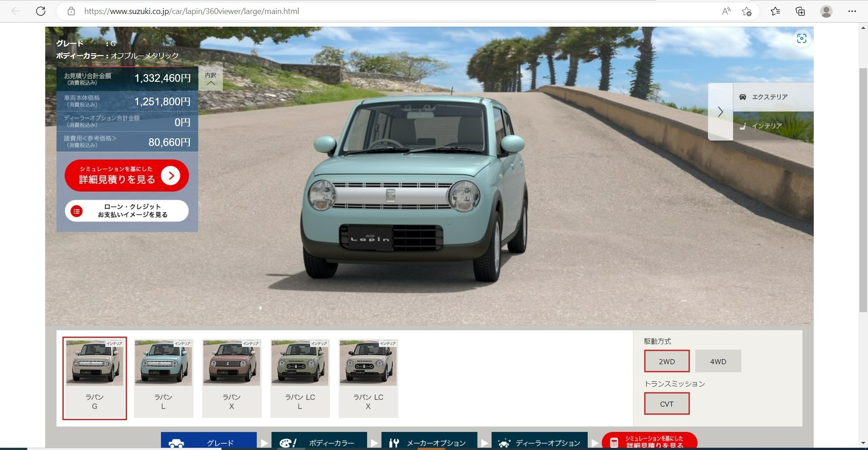
Task: Open the メーカーオプション step tab
Action: [429, 441]
